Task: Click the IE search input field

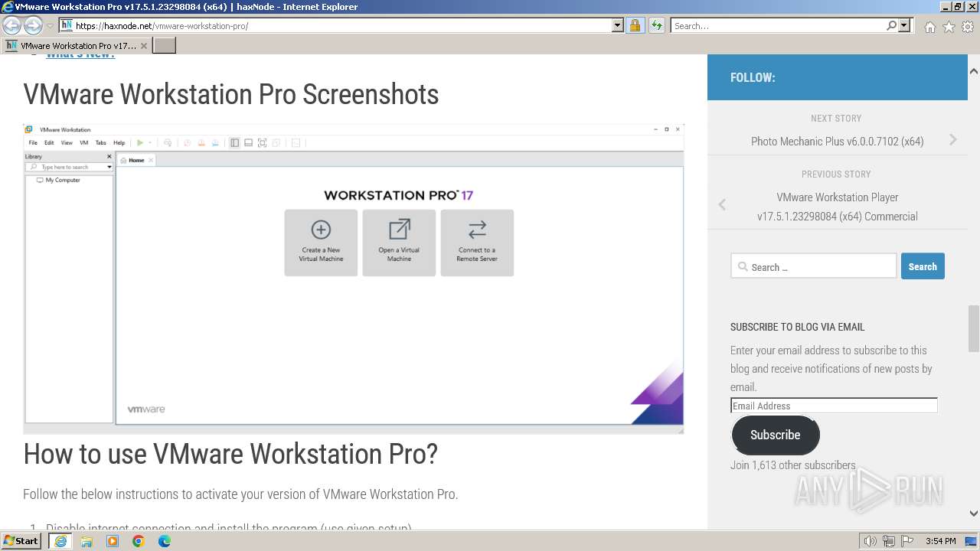Action: click(778, 25)
